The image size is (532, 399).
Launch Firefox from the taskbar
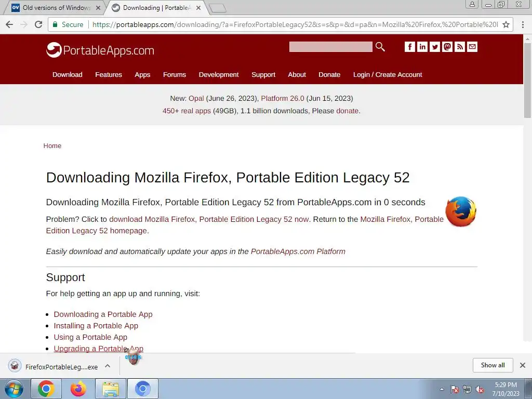click(78, 389)
